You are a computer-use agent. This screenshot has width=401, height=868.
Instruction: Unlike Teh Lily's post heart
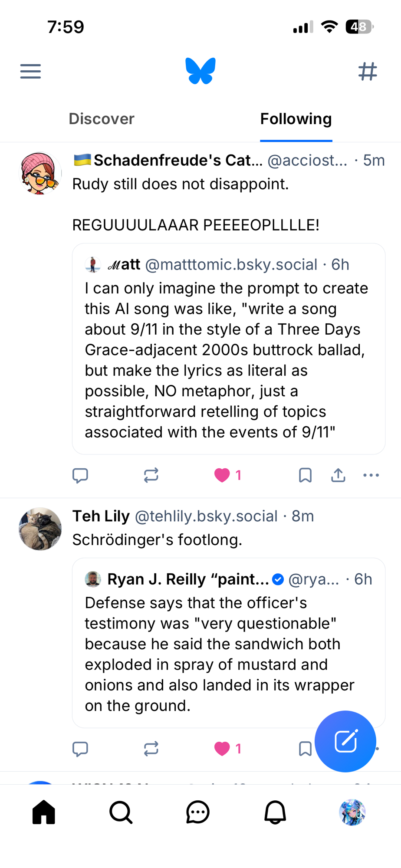(x=222, y=749)
